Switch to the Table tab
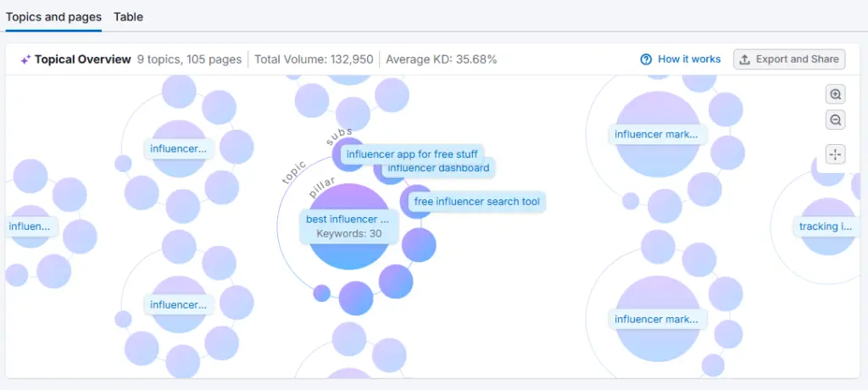 tap(128, 17)
